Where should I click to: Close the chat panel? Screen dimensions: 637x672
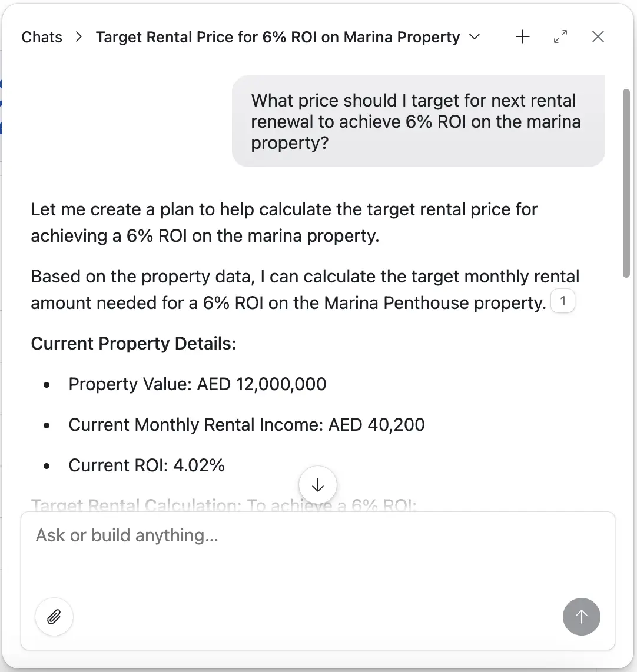pos(598,37)
